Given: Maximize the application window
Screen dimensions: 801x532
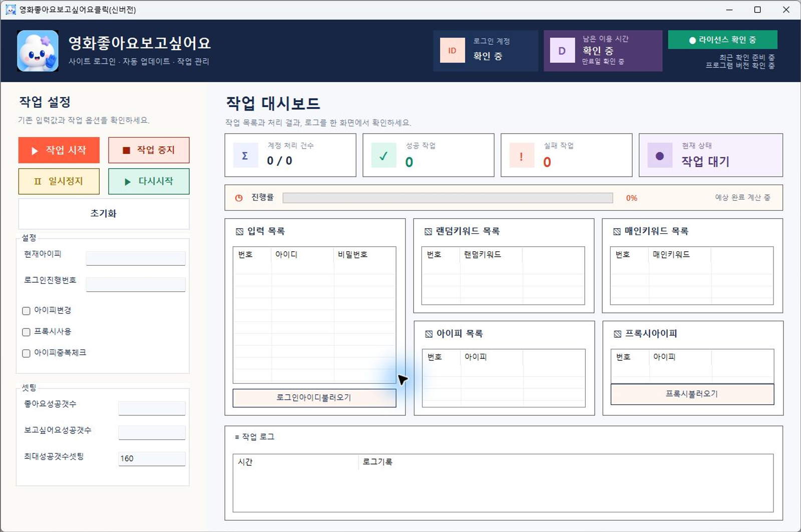Looking at the screenshot, I should coord(757,10).
